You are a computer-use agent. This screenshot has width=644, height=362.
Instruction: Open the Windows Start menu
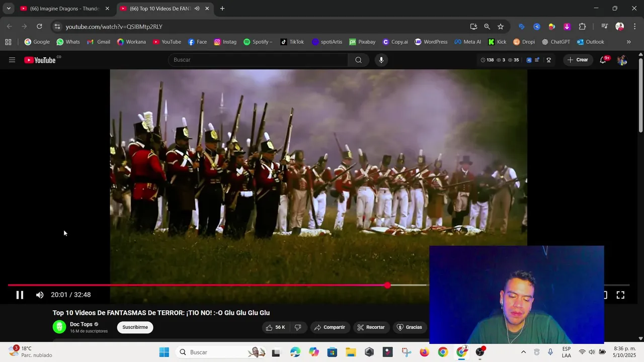click(164, 352)
